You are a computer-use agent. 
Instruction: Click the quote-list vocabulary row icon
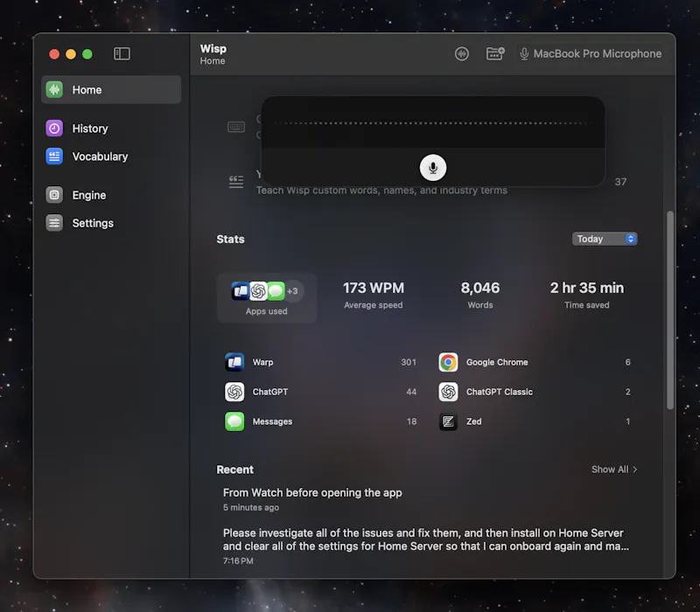tap(236, 182)
